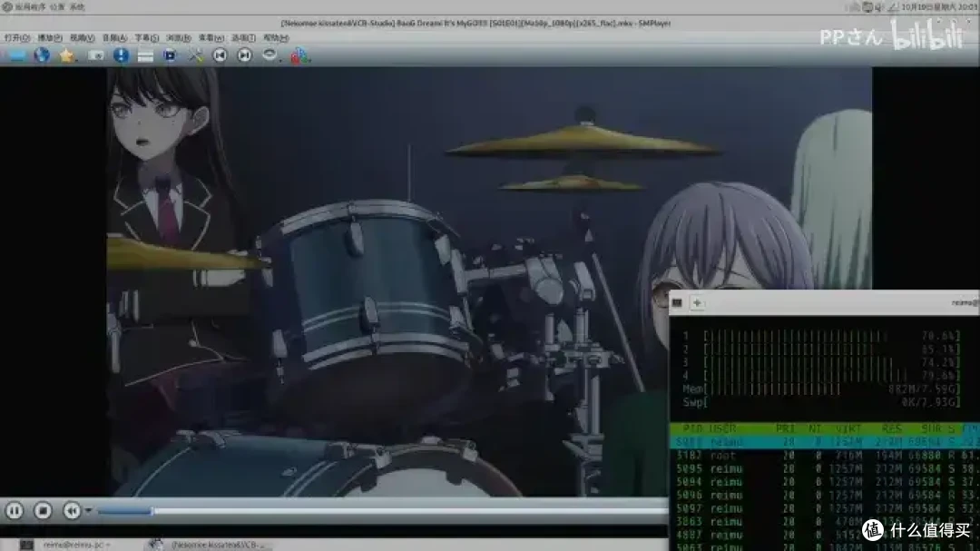This screenshot has height=551, width=980.
Task: Click the highlighted top htop process row
Action: 824,442
